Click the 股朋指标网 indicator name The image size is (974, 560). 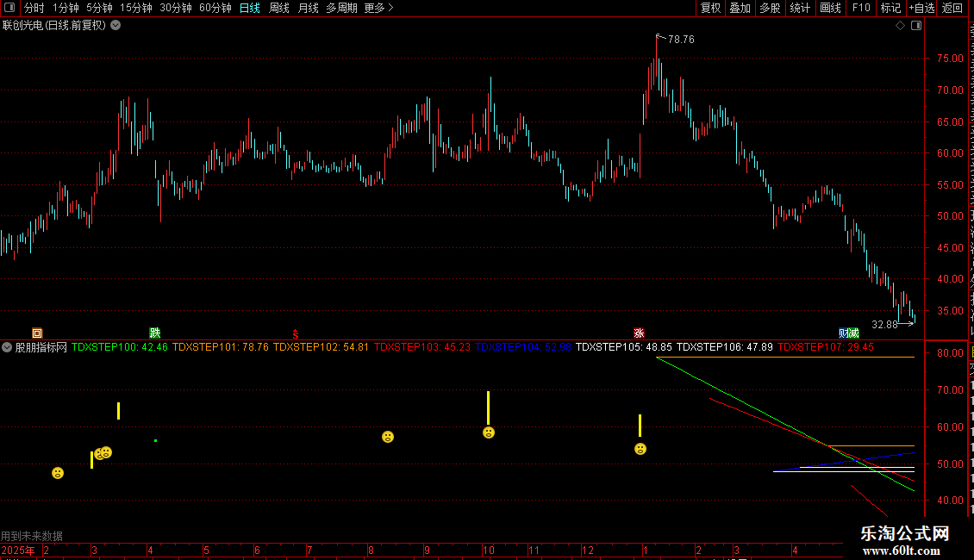(41, 347)
